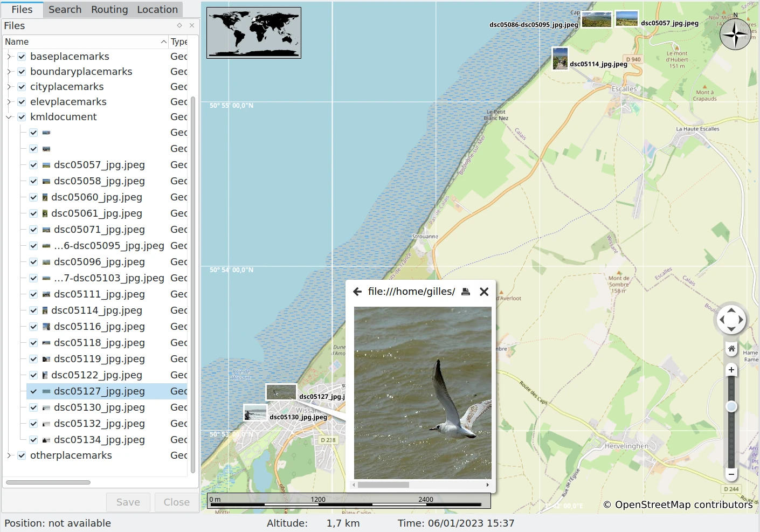Go back using popup arrow icon

[357, 292]
